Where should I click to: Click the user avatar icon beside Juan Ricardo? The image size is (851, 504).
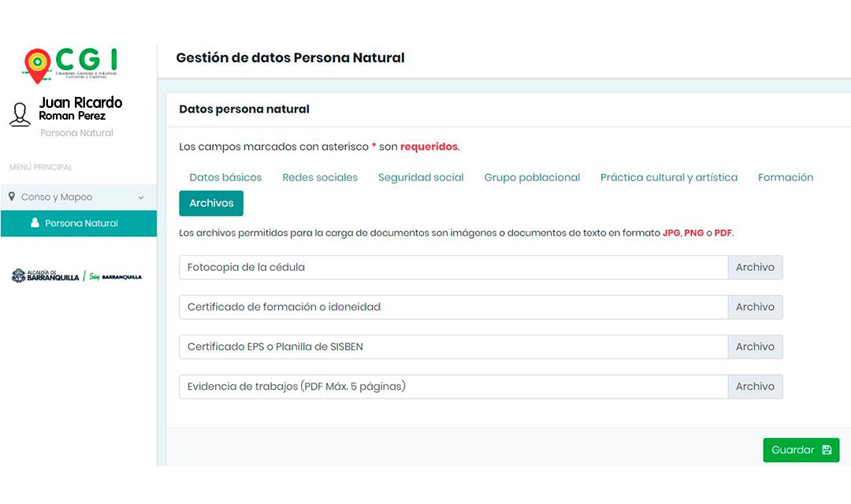click(x=20, y=115)
